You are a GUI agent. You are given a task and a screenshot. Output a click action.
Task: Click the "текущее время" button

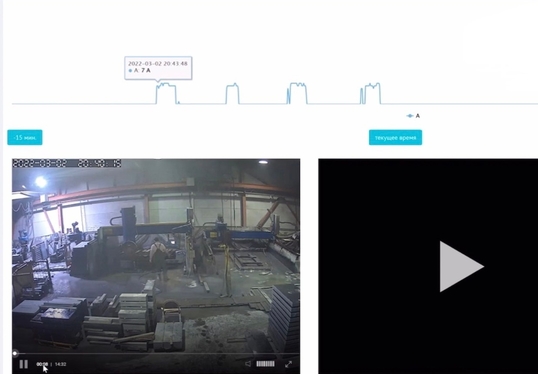tap(395, 137)
